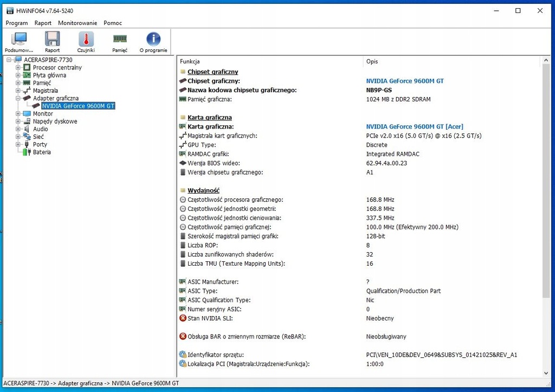Expand the Porty tree node
Screen dimensions: 555x392
(18, 144)
